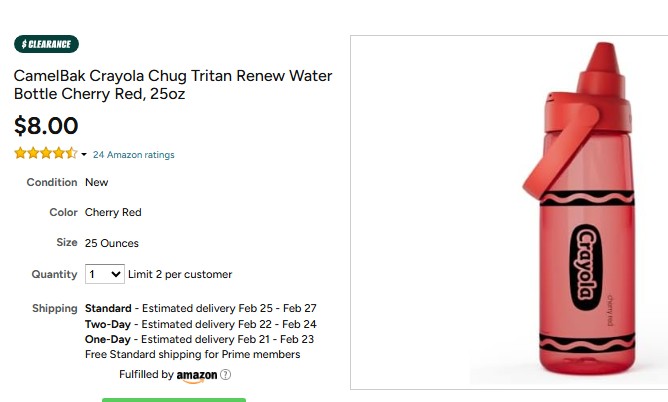Expand the ratings breakdown arrow
Viewport: 668px width, 402px height.
84,155
